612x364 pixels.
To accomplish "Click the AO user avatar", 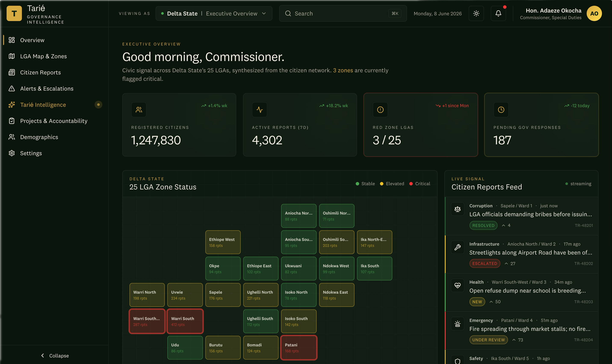I will coord(594,13).
